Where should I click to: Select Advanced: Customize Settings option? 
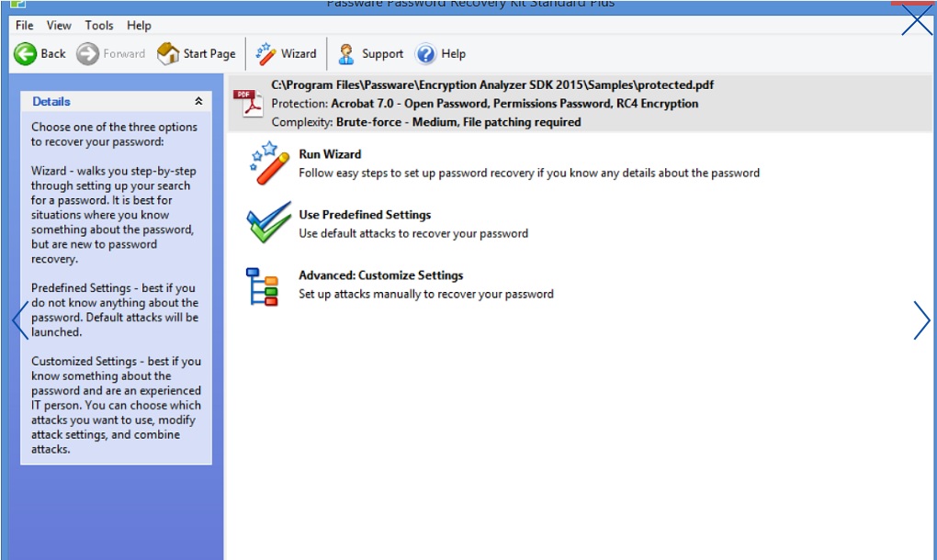pyautogui.click(x=380, y=275)
